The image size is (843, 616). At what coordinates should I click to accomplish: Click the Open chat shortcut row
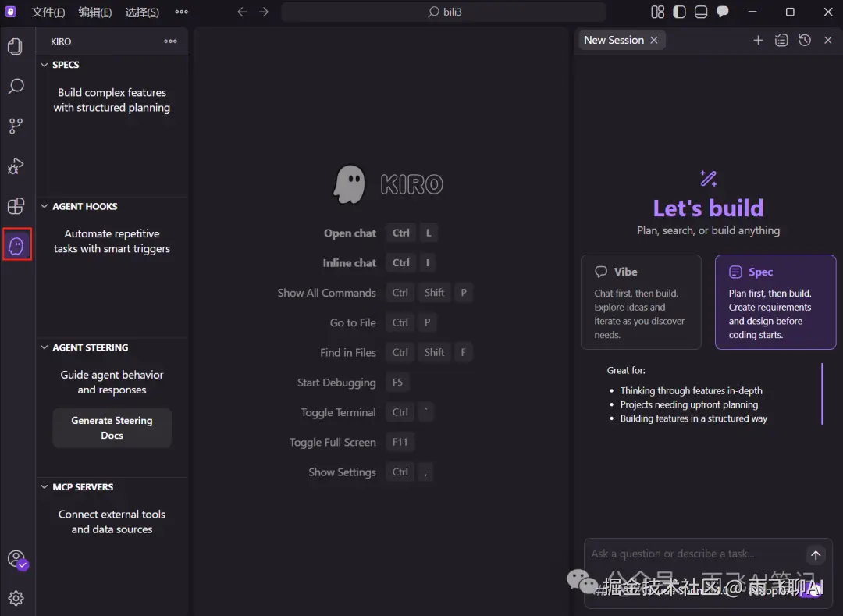pyautogui.click(x=380, y=233)
